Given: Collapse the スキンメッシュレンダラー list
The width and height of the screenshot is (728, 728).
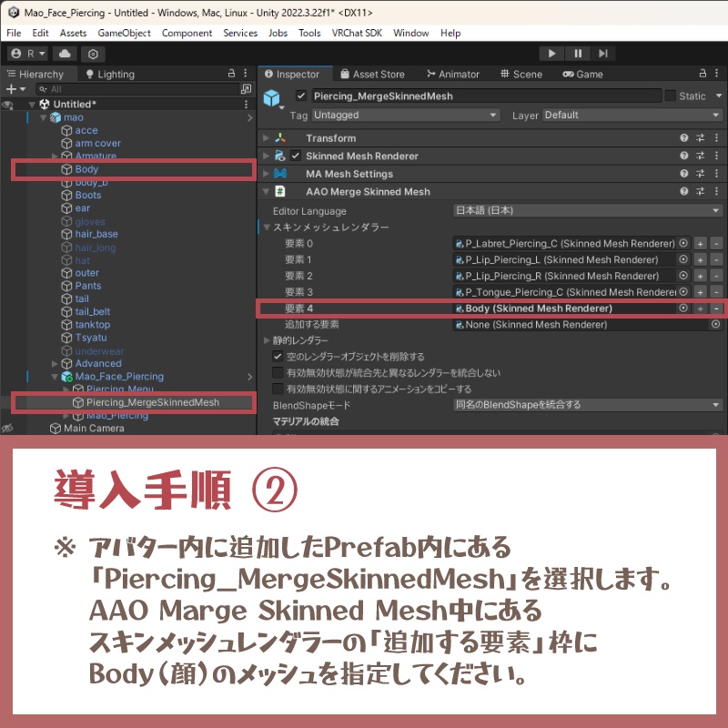Looking at the screenshot, I should pyautogui.click(x=267, y=227).
